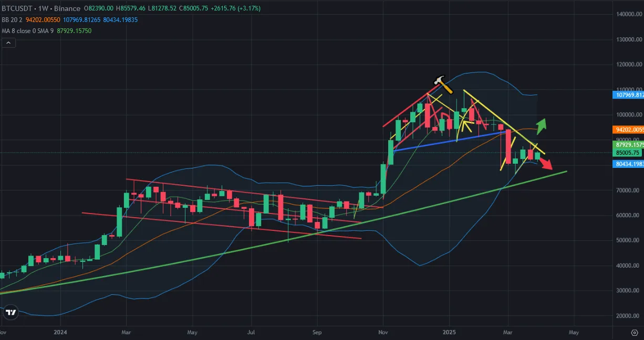Click the low price L81278.52
Screen dimensions: 644x340
pos(163,8)
